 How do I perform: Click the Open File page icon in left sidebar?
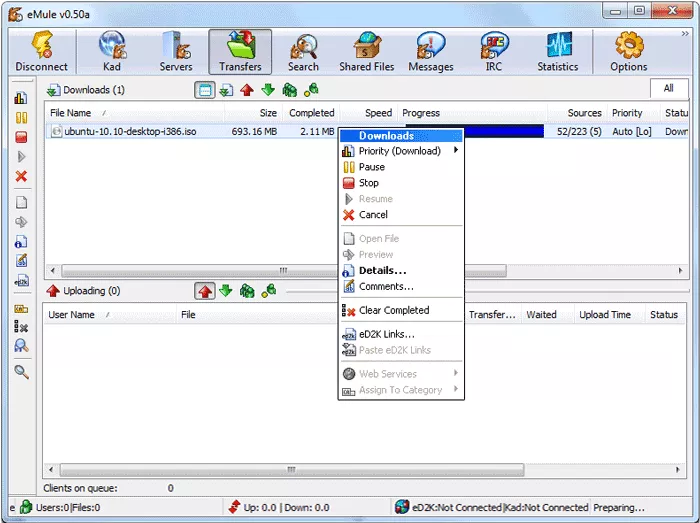tap(21, 203)
